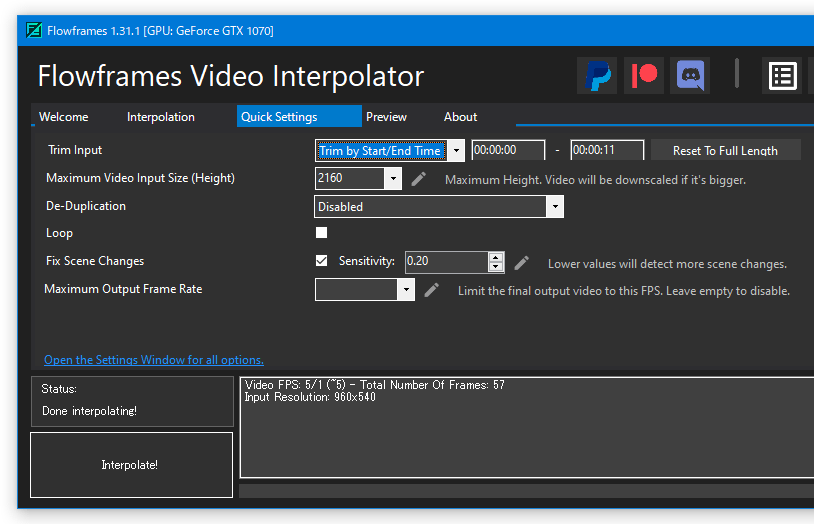Viewport: 814px width, 524px height.
Task: Go to the About tab
Action: point(460,117)
